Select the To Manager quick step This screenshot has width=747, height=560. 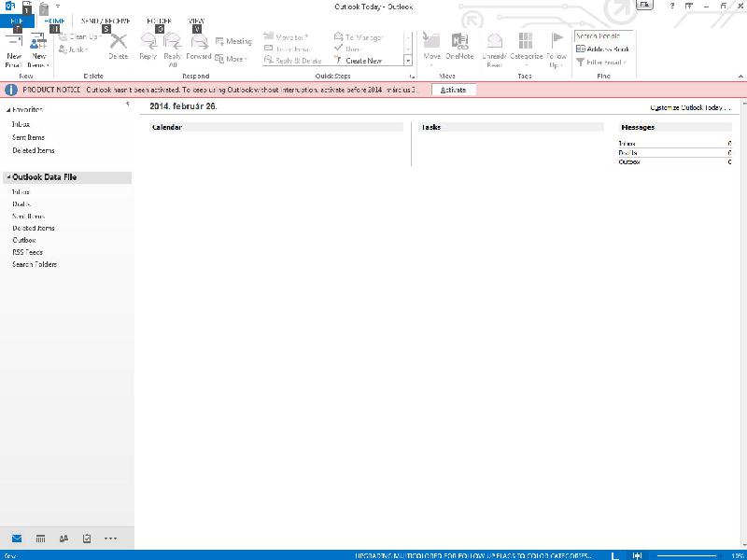pyautogui.click(x=359, y=36)
